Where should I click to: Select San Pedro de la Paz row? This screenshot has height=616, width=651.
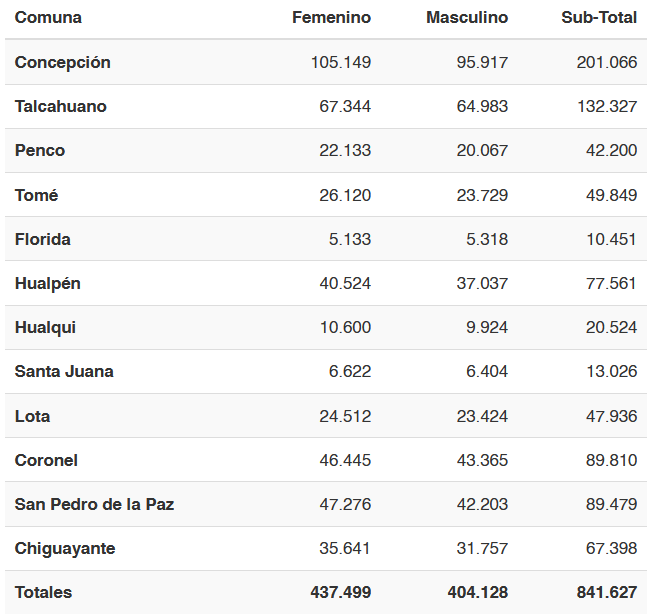pyautogui.click(x=326, y=504)
